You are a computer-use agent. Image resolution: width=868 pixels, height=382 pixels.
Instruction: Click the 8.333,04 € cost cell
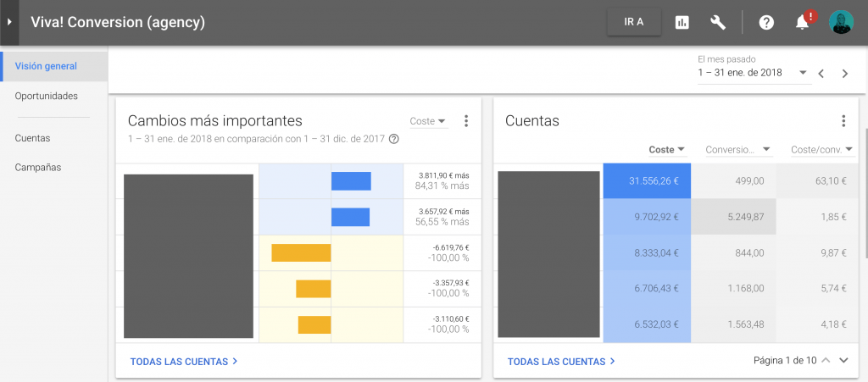647,252
